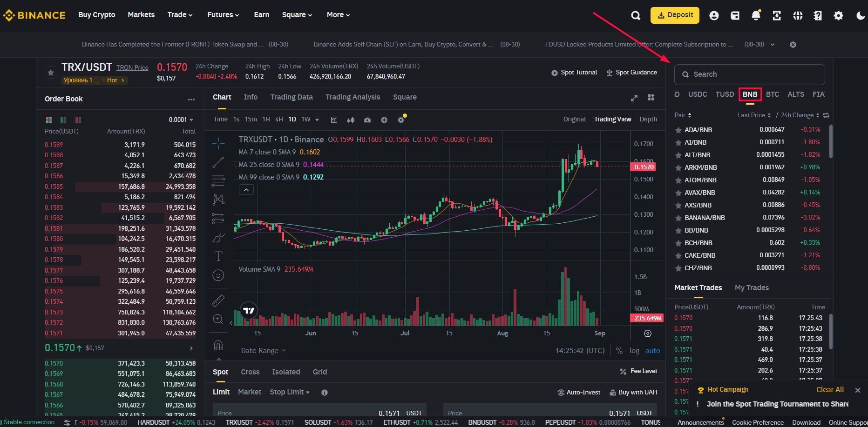Image resolution: width=868 pixels, height=427 pixels.
Task: Toggle dark mode moon icon
Action: [x=861, y=15]
